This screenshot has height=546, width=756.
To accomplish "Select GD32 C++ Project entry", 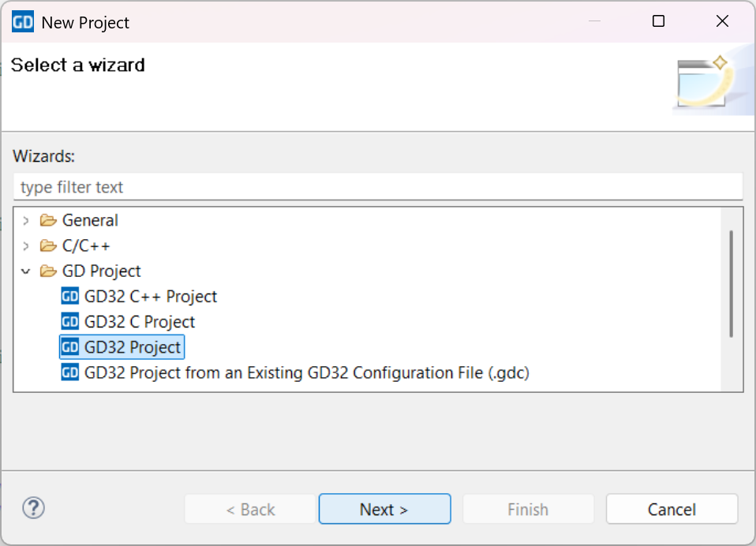I will 150,297.
